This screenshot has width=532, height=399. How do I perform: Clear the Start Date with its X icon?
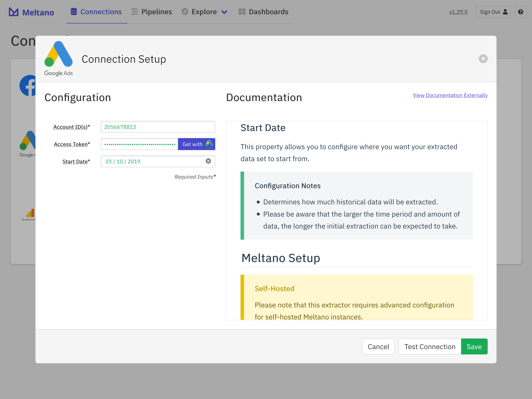[208, 161]
